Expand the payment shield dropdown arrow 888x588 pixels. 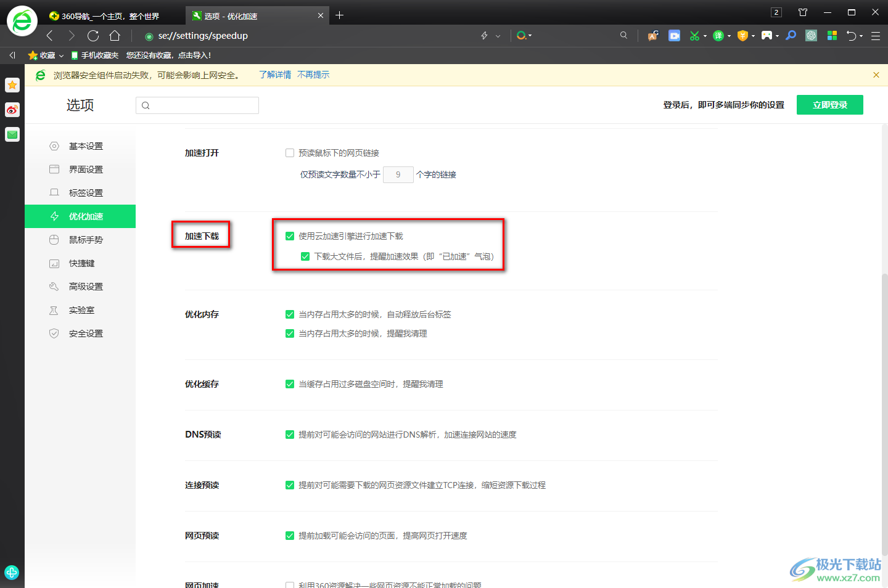[753, 36]
